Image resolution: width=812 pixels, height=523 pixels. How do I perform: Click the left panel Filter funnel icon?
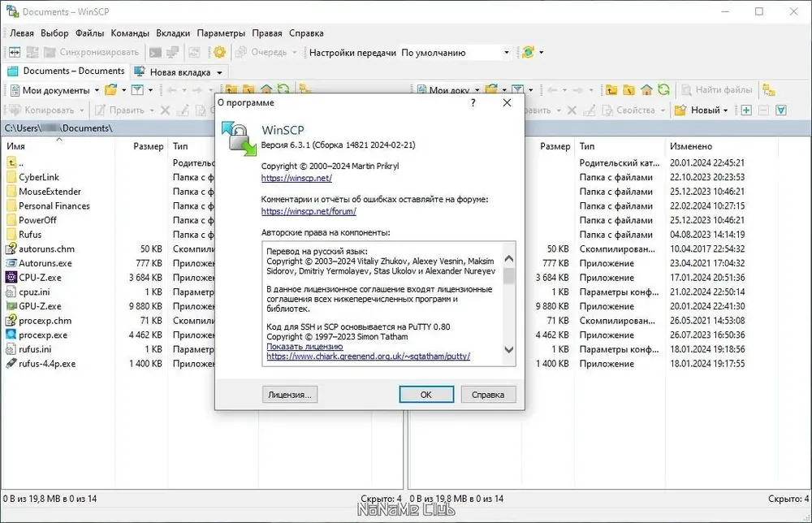pyautogui.click(x=137, y=90)
